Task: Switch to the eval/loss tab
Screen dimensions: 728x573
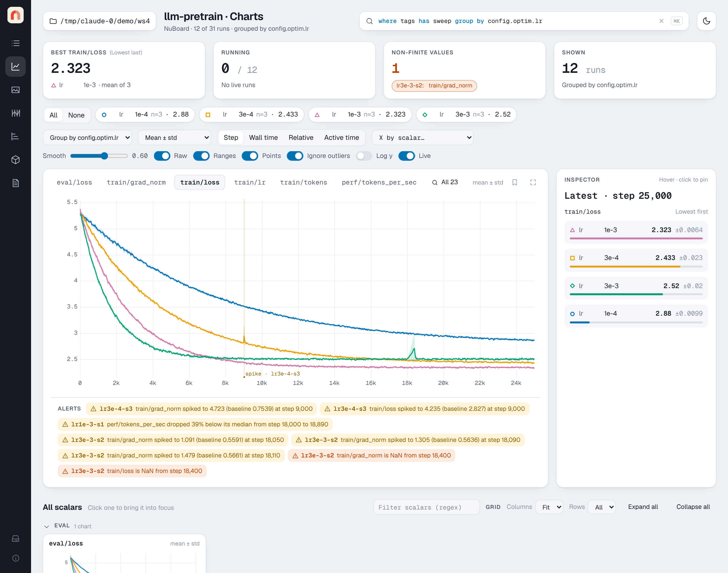Action: 74,183
